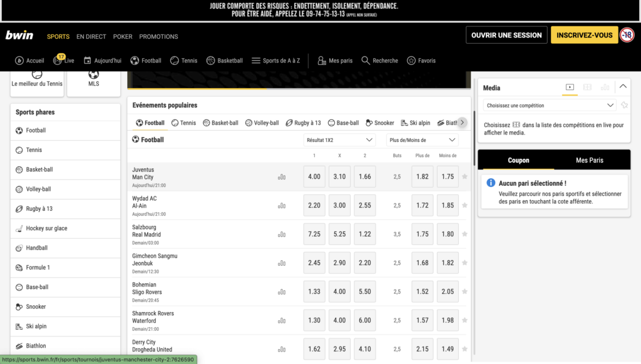
Task: Click the INSCRIVEZ-VOUS button
Action: click(x=584, y=35)
